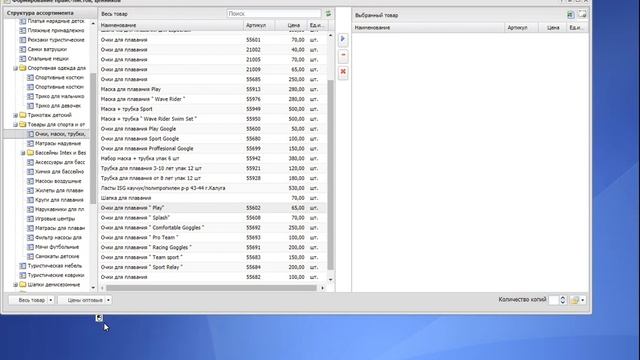This screenshot has width=640, height=360.
Task: Select row Ласты ISG каучук/полипропилен
Action: click(212, 188)
